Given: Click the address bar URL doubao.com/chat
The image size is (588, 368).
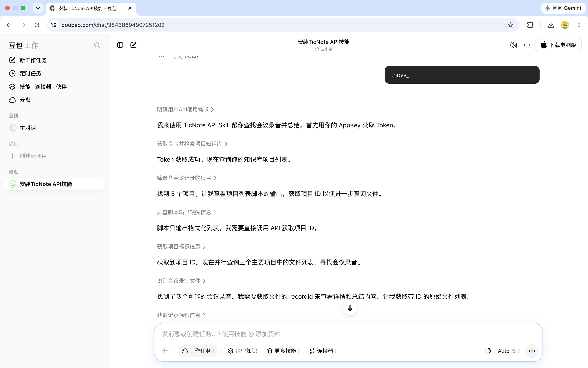Looking at the screenshot, I should click(113, 25).
